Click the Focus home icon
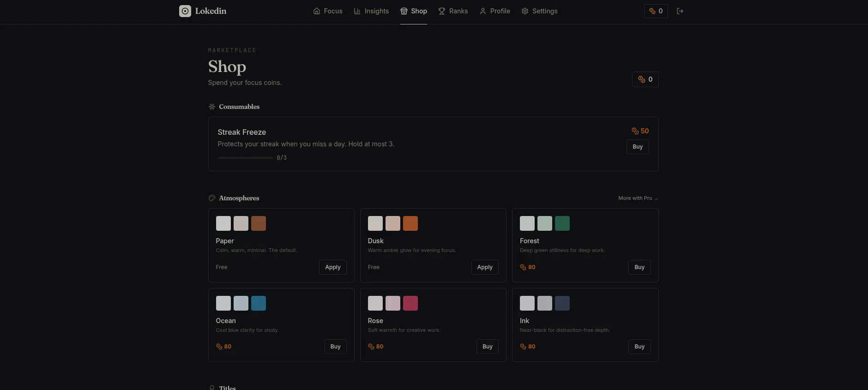 (x=317, y=11)
